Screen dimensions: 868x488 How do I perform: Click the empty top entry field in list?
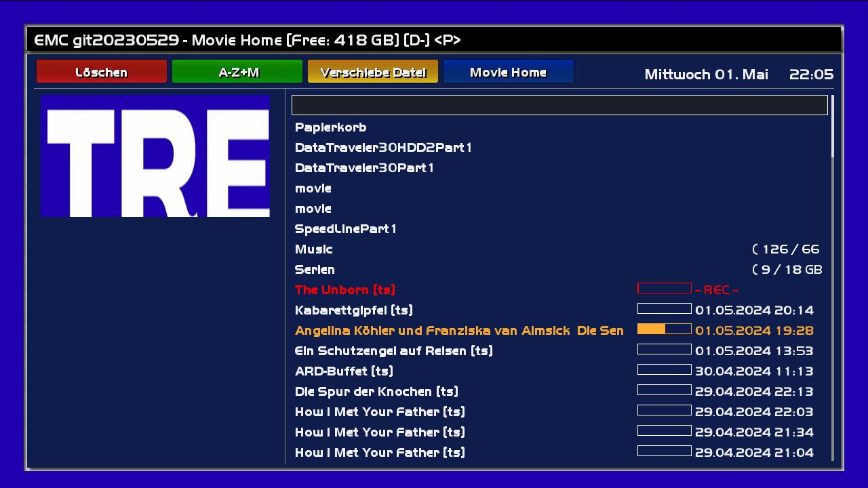click(559, 105)
